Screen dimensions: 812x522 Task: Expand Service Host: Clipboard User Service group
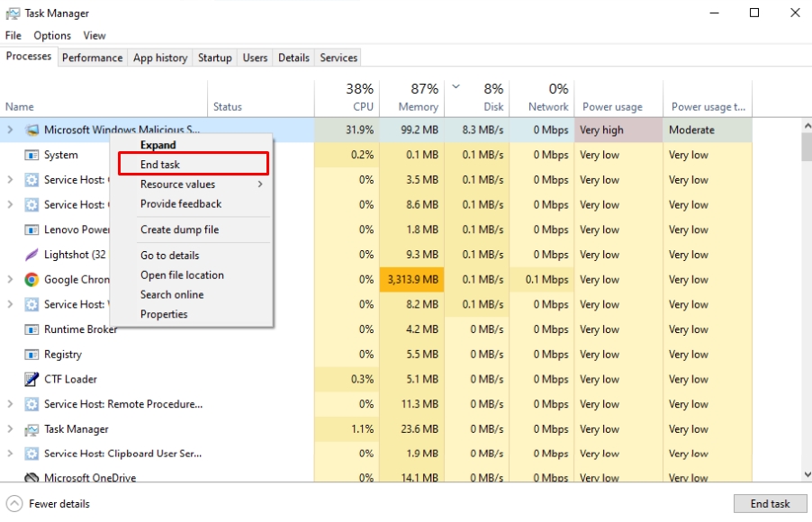click(10, 454)
